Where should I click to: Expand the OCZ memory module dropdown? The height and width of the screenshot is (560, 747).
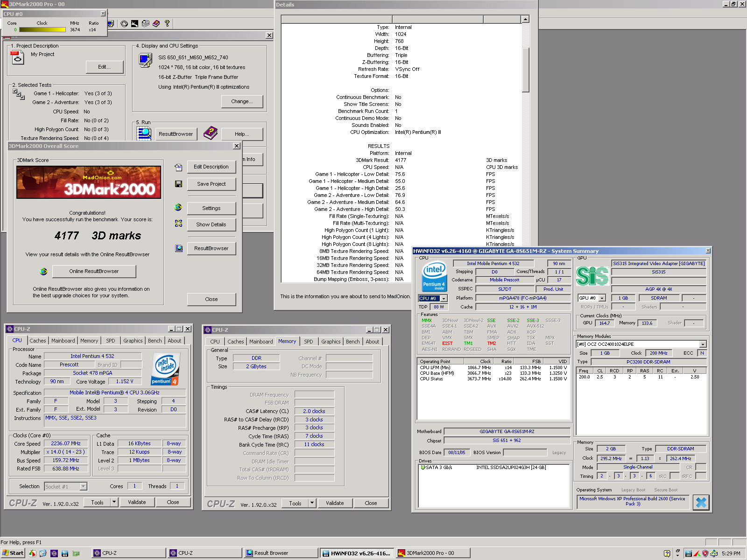pos(703,344)
